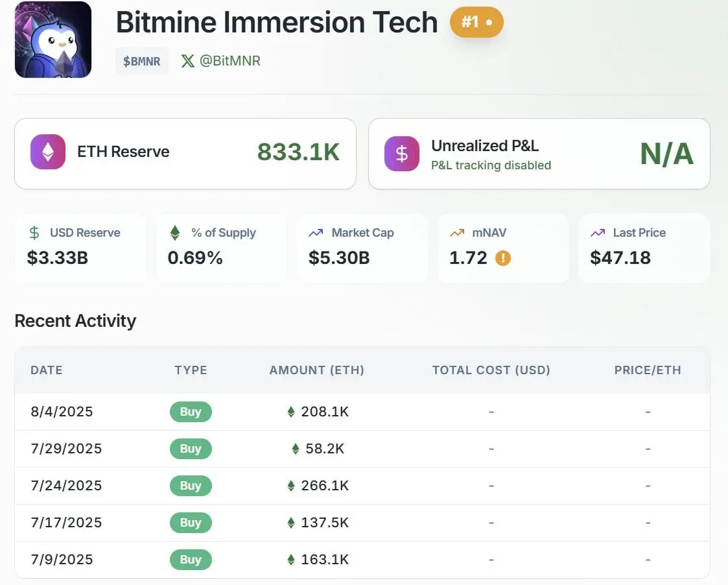Click the green Ethereum icon by % of Supply
728x585 pixels.
click(175, 232)
